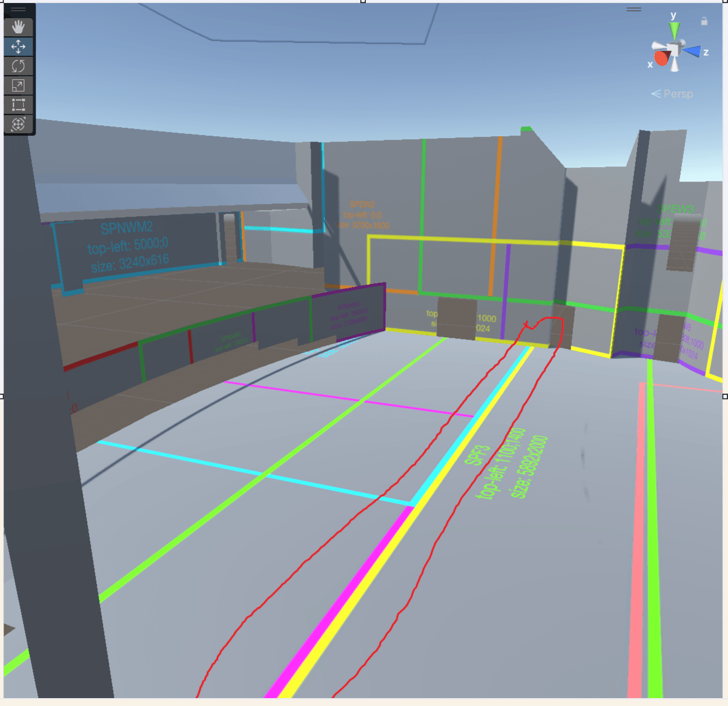The height and width of the screenshot is (706, 728).
Task: Click the gizmo's center cube
Action: pyautogui.click(x=673, y=48)
